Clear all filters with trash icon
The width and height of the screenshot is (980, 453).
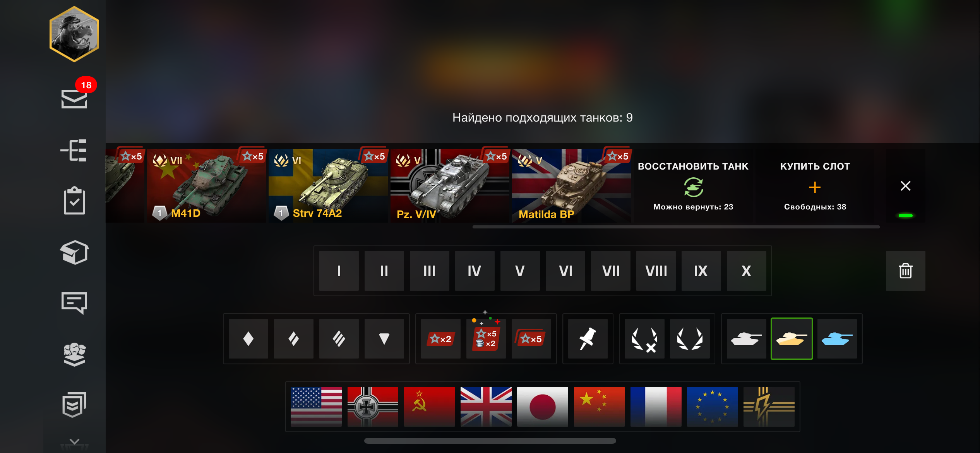point(905,271)
